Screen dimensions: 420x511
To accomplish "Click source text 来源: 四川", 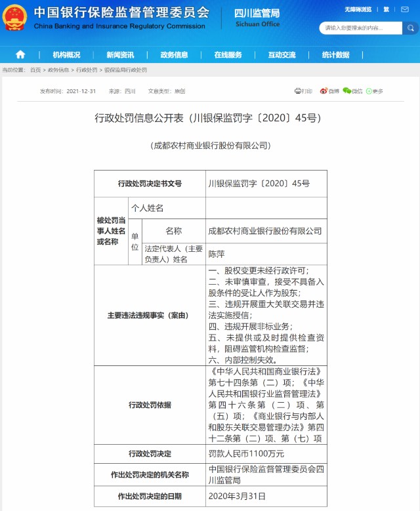I will pos(122,91).
